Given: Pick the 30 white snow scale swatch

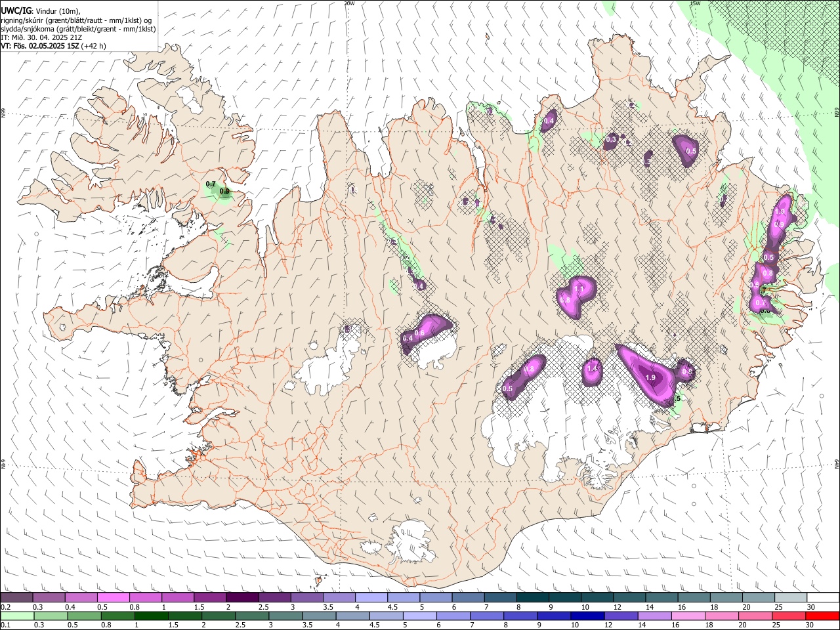Looking at the screenshot, I should click(824, 598).
